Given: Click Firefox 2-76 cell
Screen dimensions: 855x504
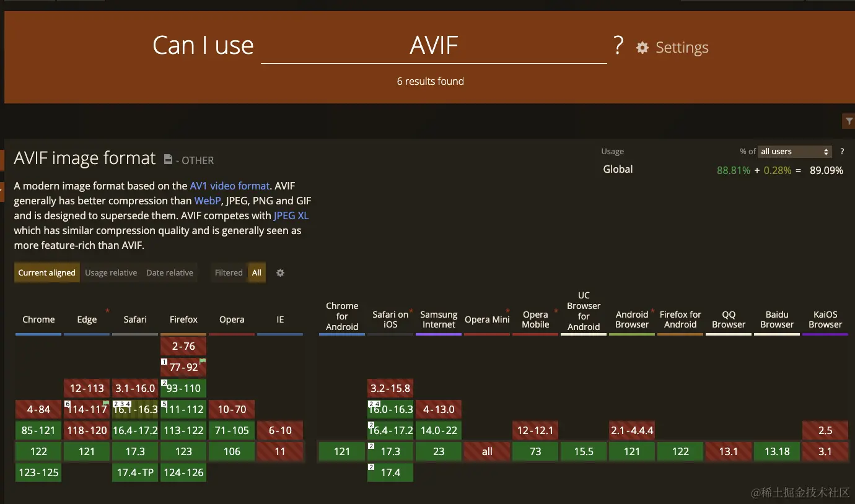Looking at the screenshot, I should pos(183,346).
